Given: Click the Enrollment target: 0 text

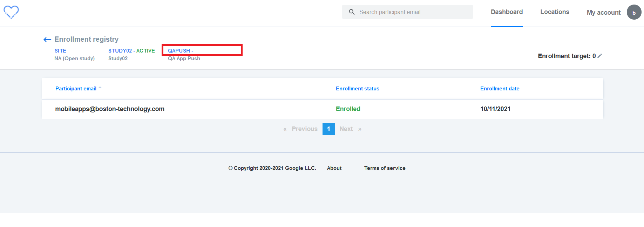Looking at the screenshot, I should (567, 56).
